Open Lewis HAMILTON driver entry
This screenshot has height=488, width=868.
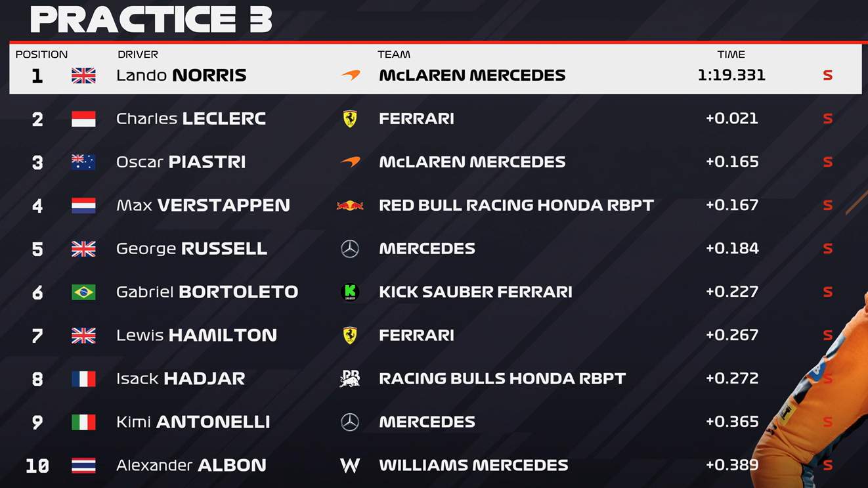point(196,336)
